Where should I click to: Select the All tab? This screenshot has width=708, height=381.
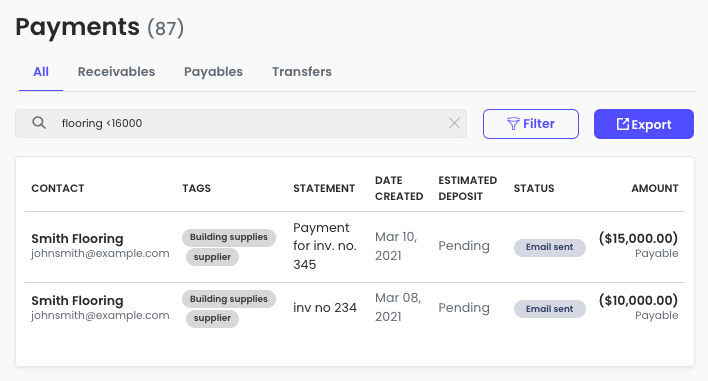click(41, 72)
